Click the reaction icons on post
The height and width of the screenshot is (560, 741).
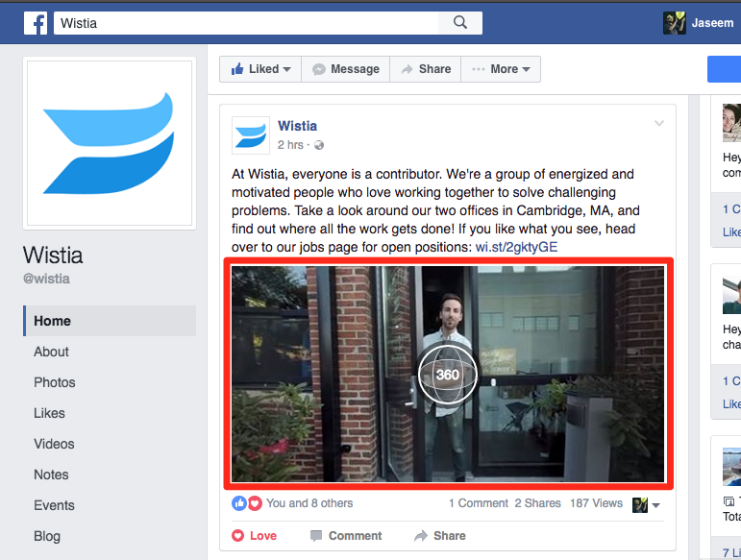pyautogui.click(x=247, y=503)
